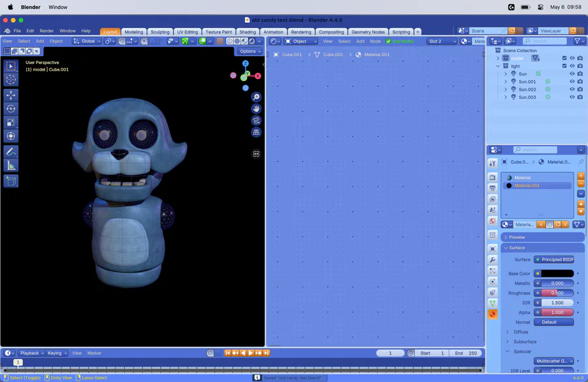The width and height of the screenshot is (588, 382).
Task: Collapse the light collection
Action: pyautogui.click(x=498, y=66)
